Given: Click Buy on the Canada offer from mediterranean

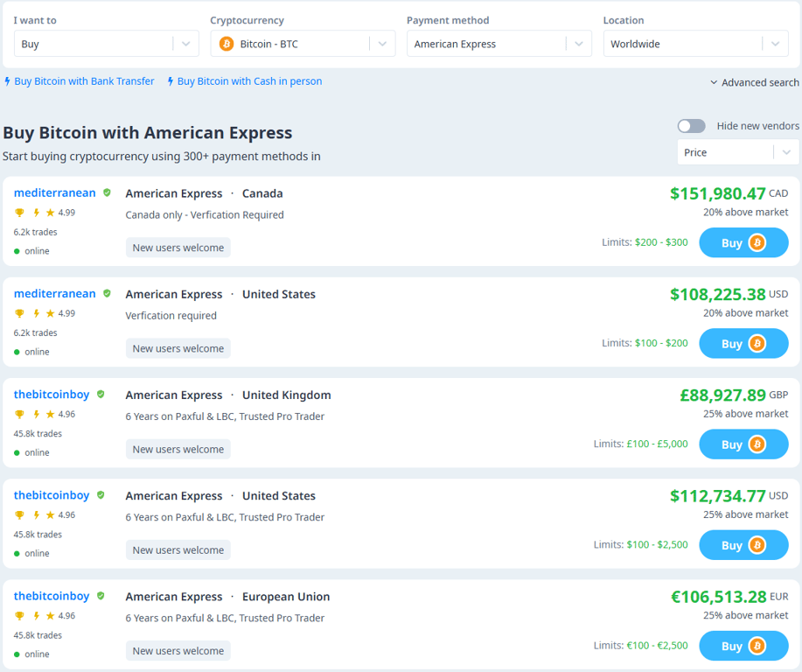Looking at the screenshot, I should point(743,242).
